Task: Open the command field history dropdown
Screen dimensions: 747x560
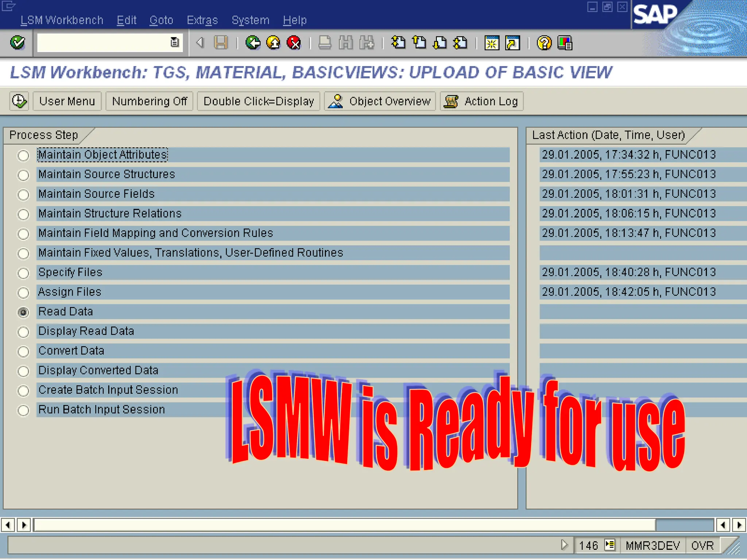Action: pos(175,42)
